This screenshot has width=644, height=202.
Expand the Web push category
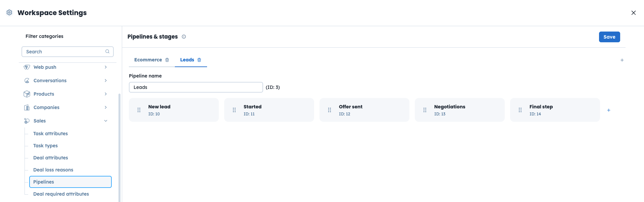click(x=106, y=67)
